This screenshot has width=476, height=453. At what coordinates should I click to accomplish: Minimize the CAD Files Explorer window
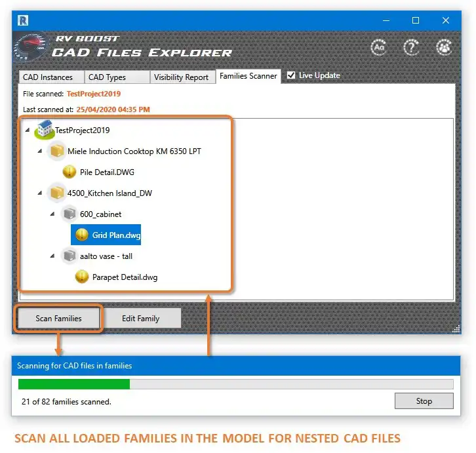(386, 20)
